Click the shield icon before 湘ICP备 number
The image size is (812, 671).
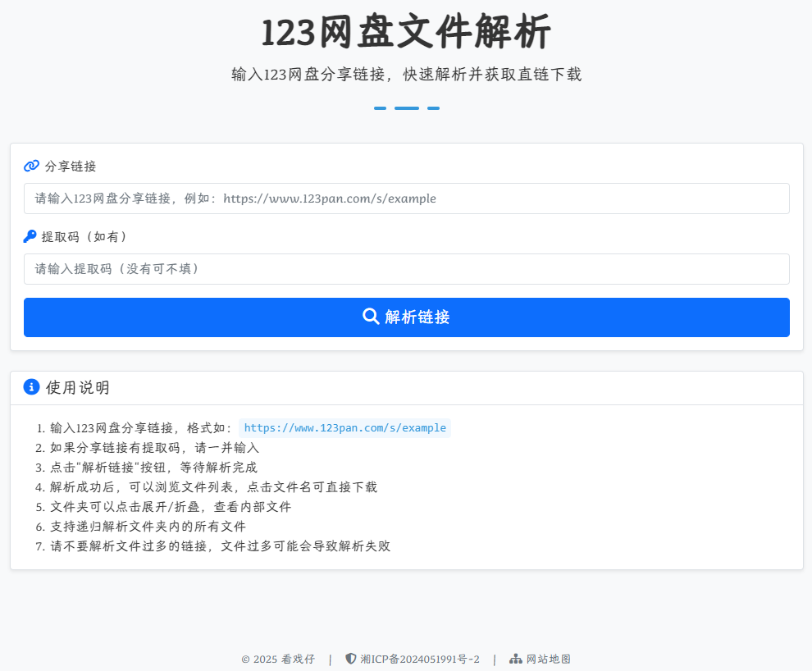pos(351,659)
